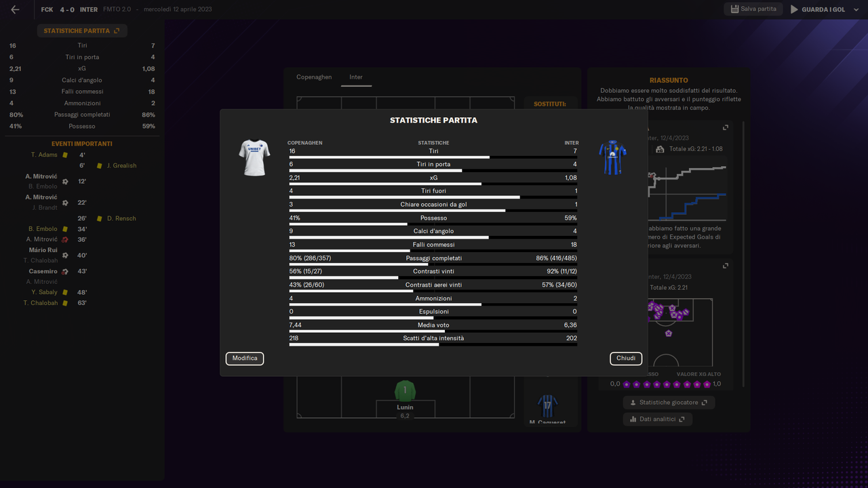Click the back arrow to leave the match screen

[15, 9]
